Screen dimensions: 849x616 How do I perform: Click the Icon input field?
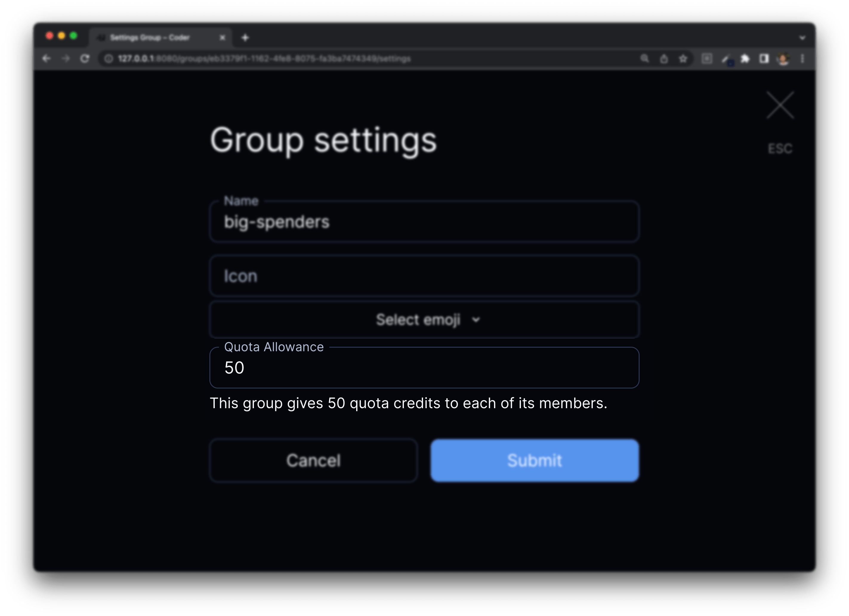click(x=424, y=276)
